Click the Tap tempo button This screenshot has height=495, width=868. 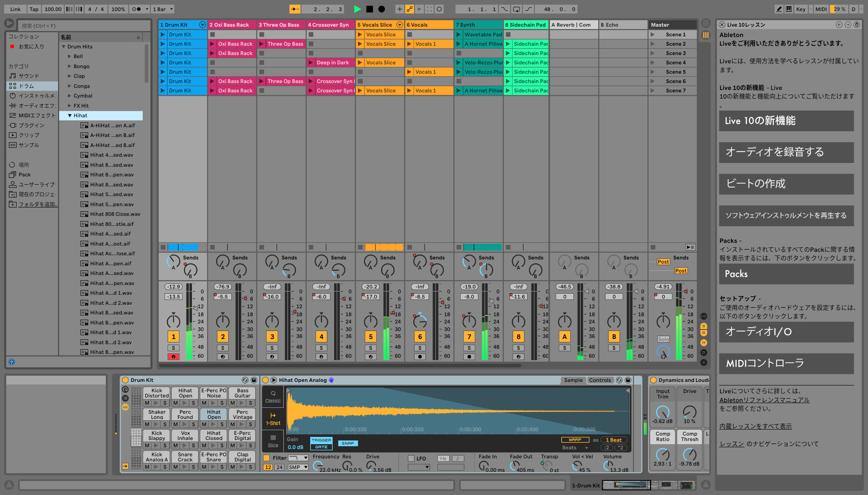click(x=34, y=9)
